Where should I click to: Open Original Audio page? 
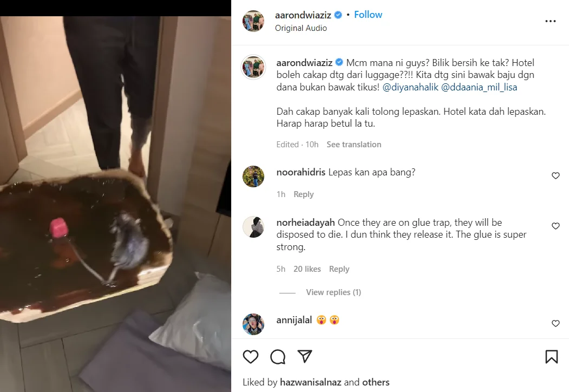pos(301,28)
